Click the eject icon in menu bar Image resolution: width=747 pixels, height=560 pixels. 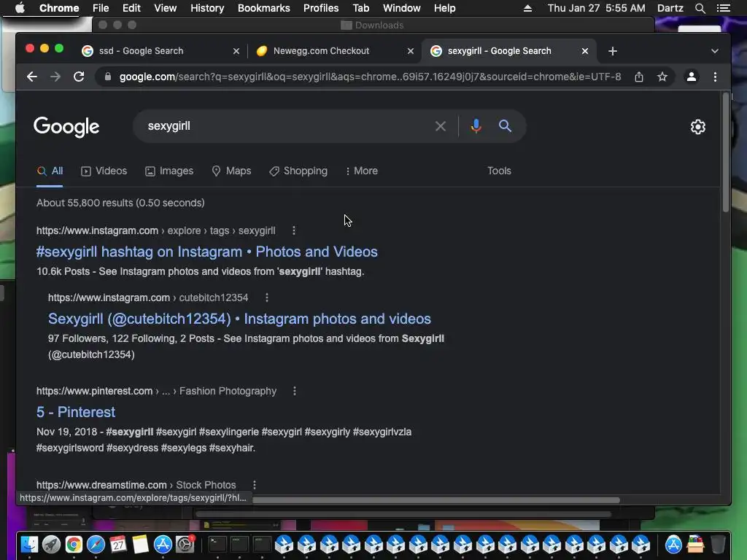(x=527, y=8)
